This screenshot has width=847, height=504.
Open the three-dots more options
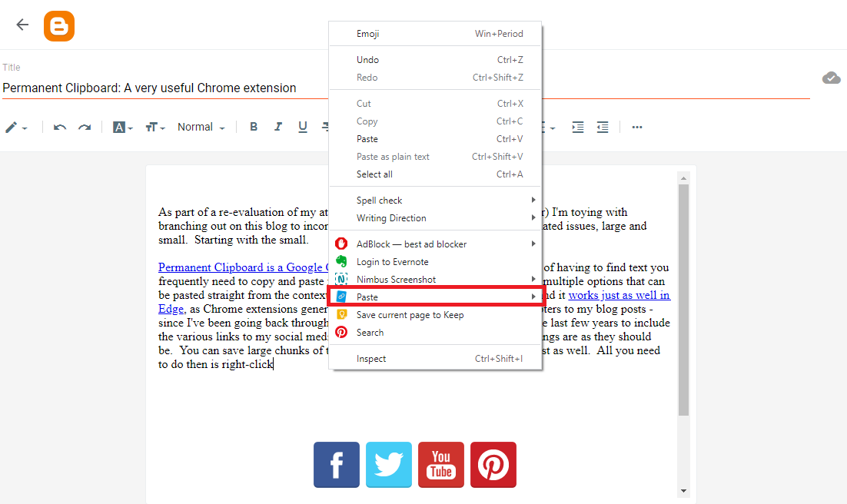tap(637, 128)
